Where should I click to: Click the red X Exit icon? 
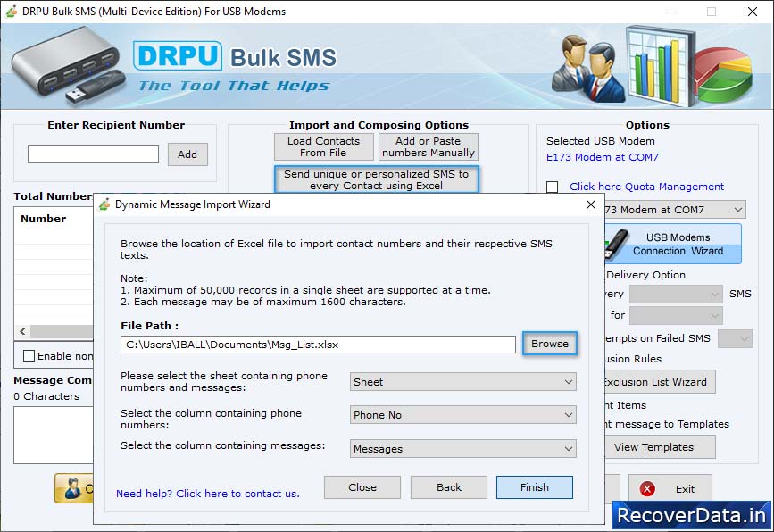click(647, 488)
